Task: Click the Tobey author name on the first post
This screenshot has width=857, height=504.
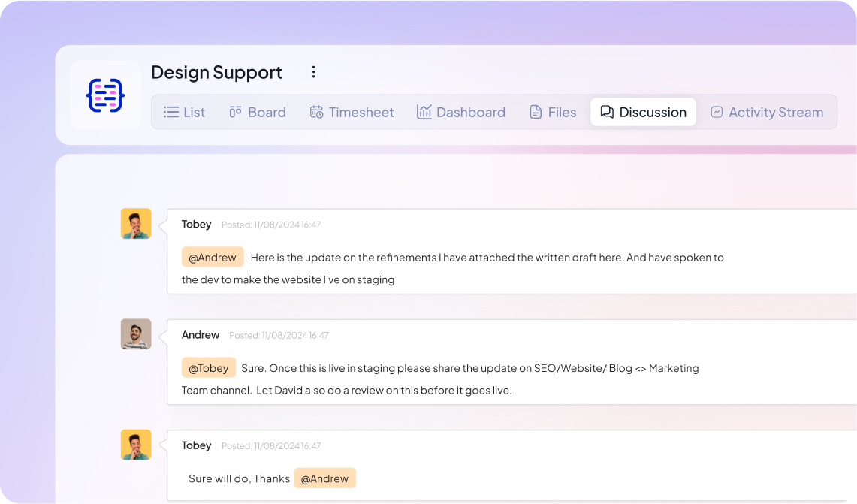Action: pyautogui.click(x=196, y=224)
